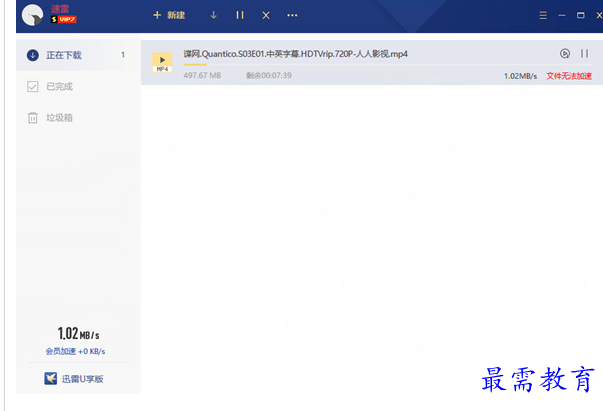Click the 已完成 checkmark icon
Viewport: 603px width, 411px height.
point(33,87)
